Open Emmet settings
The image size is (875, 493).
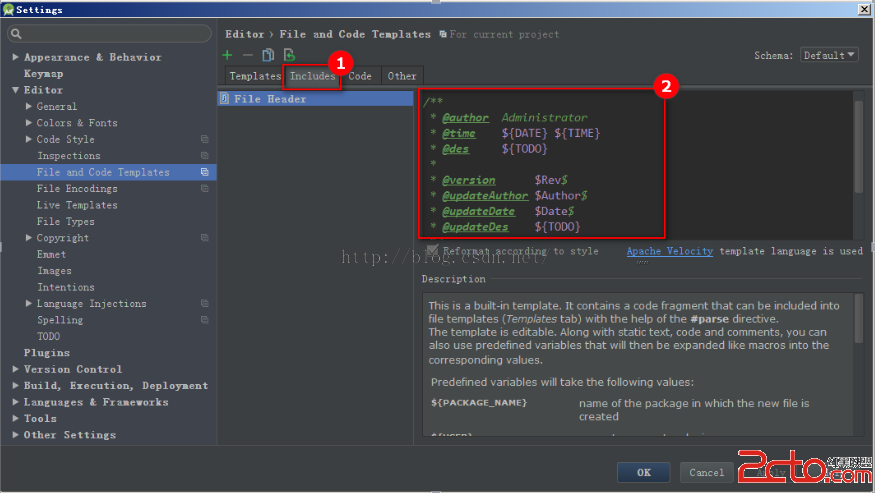(x=51, y=254)
